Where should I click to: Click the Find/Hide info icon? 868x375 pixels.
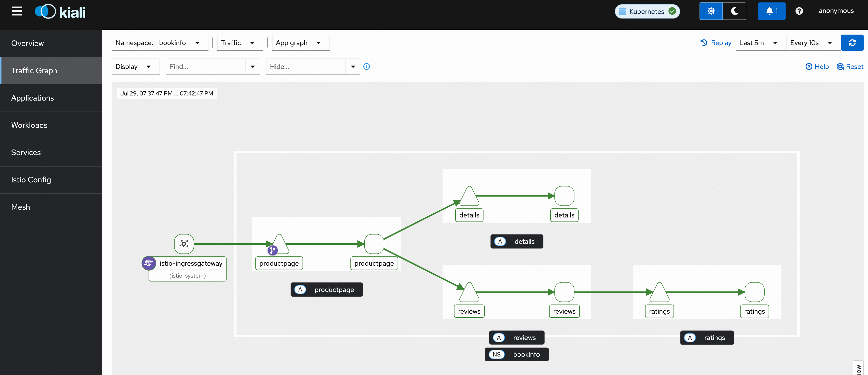click(x=367, y=67)
